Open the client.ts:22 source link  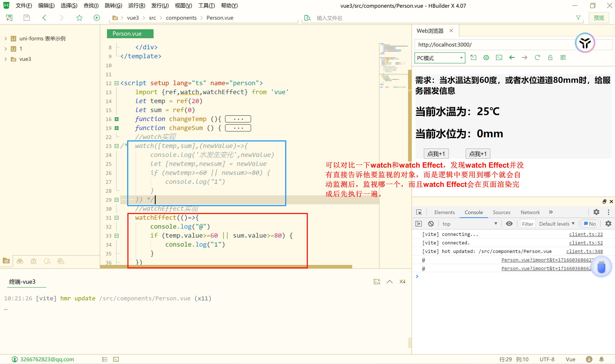tap(586, 234)
